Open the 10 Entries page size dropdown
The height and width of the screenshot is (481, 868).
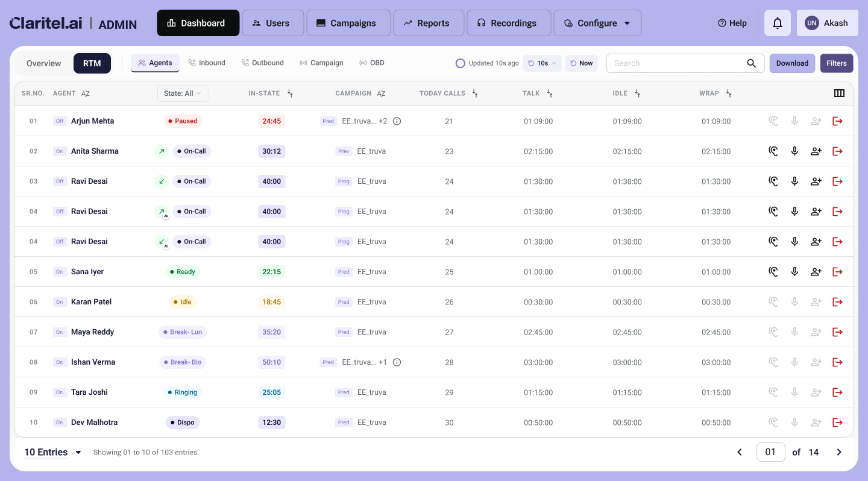[52, 452]
